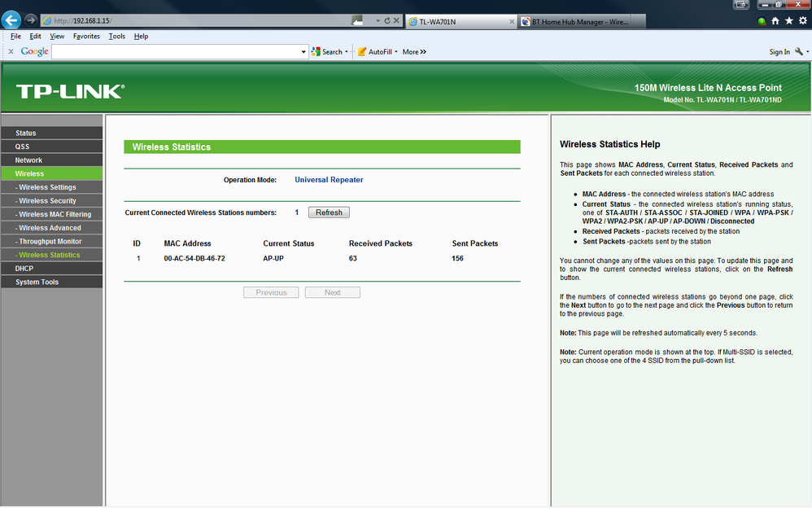Click the browser forward arrow button
Viewport: 812px width, 508px height.
click(31, 20)
